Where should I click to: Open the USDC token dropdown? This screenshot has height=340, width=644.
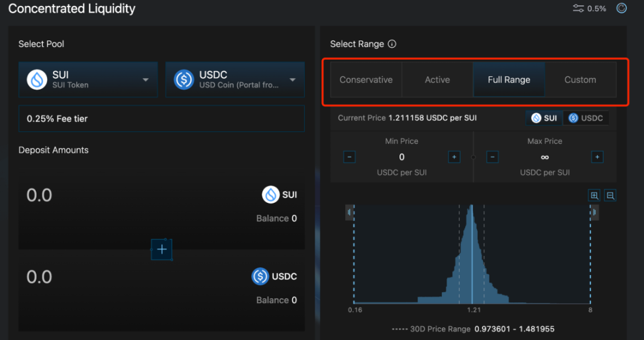click(235, 80)
